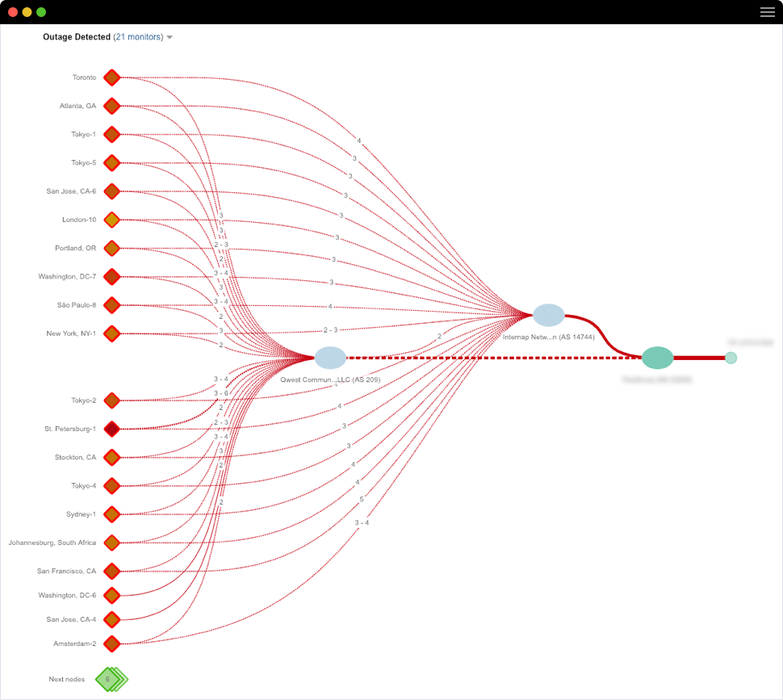This screenshot has width=783, height=700.
Task: Select the Sydney-1 monitor diamond icon
Action: coord(111,514)
